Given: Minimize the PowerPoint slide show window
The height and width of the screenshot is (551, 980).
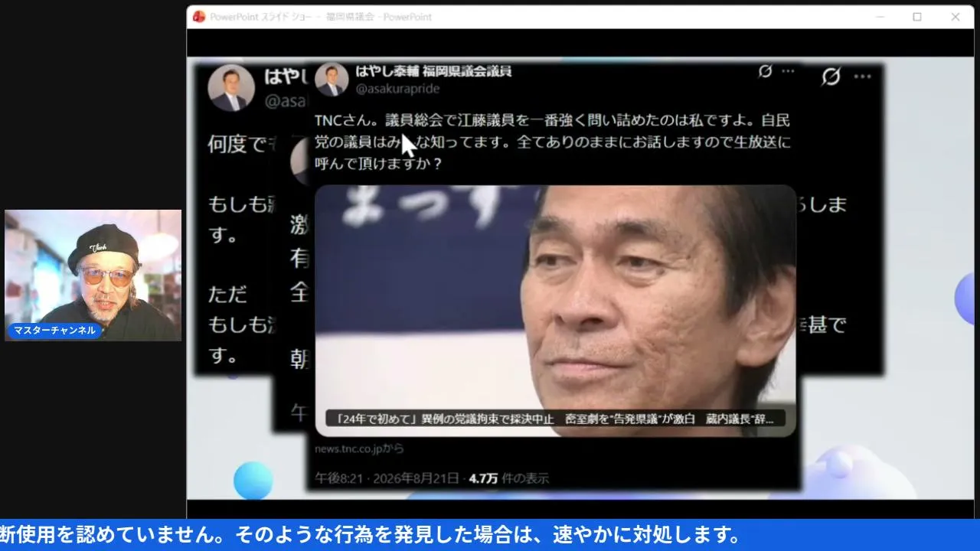Looking at the screenshot, I should pyautogui.click(x=879, y=17).
